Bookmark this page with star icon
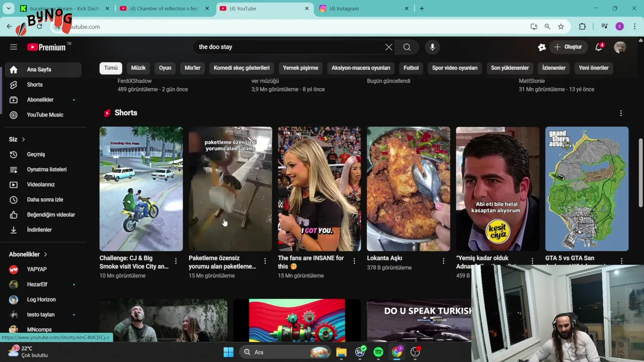644x362 pixels. click(561, 27)
